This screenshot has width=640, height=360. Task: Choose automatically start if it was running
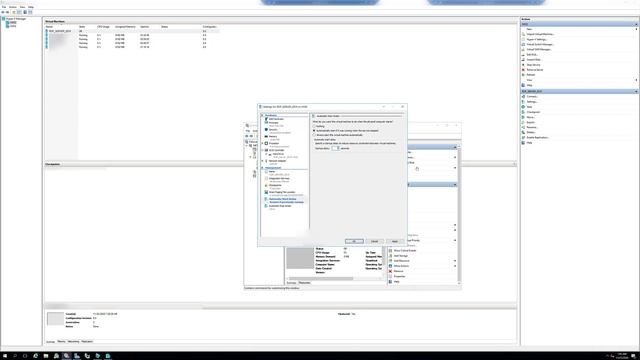[x=314, y=131]
